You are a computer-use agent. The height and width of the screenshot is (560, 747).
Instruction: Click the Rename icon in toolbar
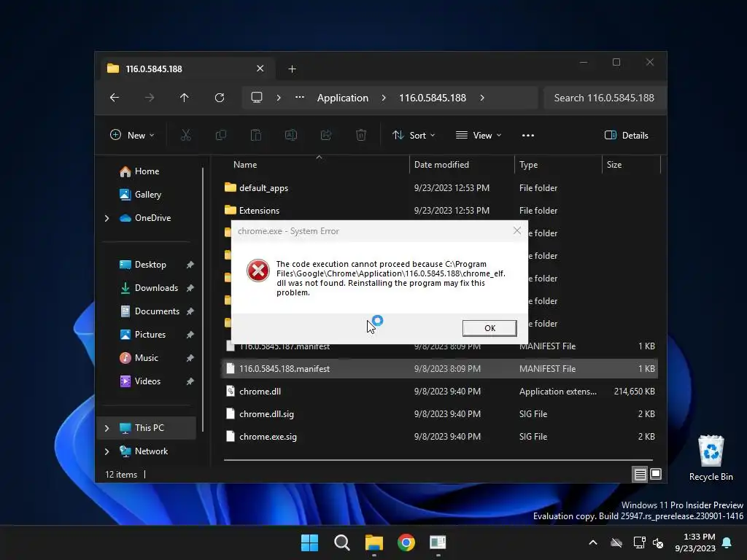(x=291, y=135)
